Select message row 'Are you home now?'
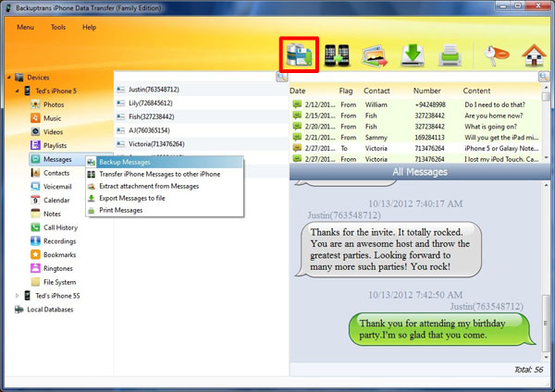The image size is (555, 392). [x=415, y=116]
